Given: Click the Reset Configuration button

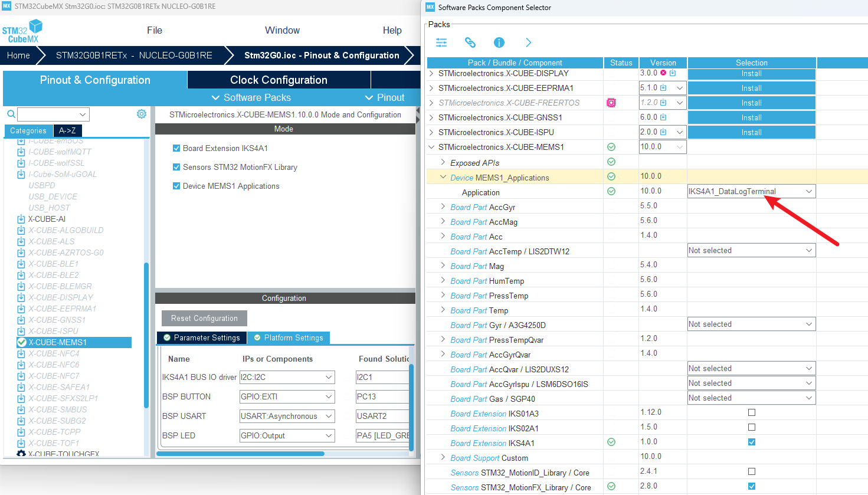Looking at the screenshot, I should click(204, 318).
